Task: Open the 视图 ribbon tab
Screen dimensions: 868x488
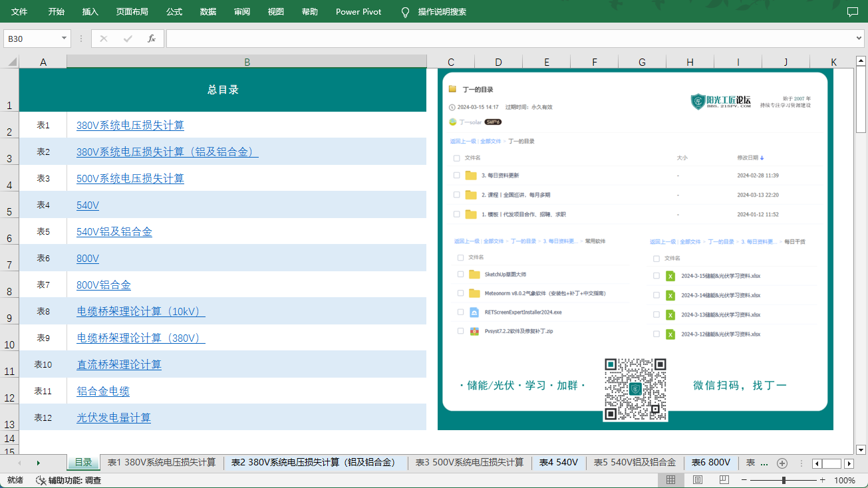Action: coord(276,12)
